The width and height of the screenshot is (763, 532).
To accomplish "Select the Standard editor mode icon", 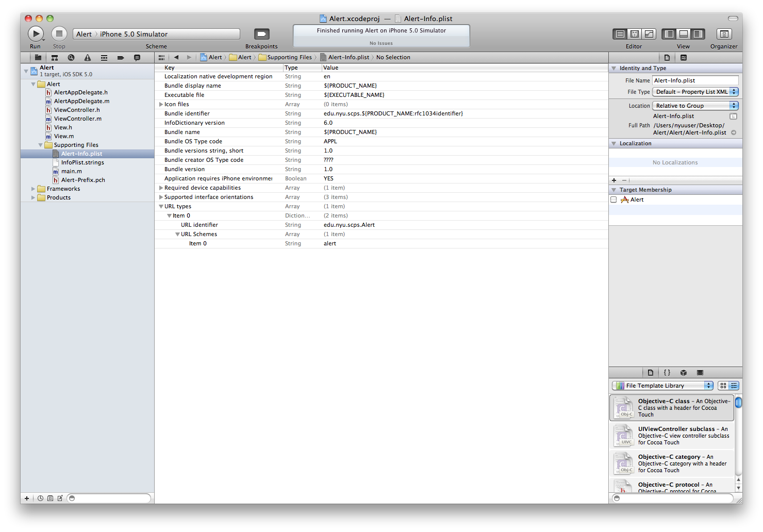I will tap(620, 34).
